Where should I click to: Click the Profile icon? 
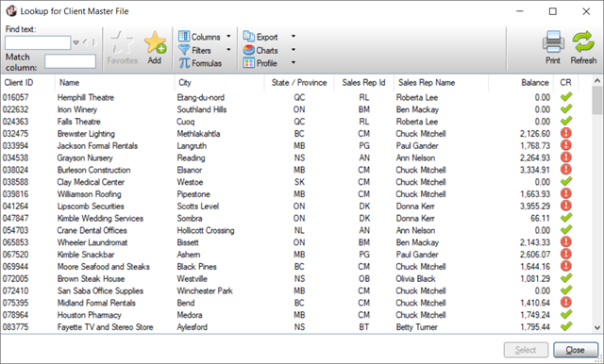(249, 63)
